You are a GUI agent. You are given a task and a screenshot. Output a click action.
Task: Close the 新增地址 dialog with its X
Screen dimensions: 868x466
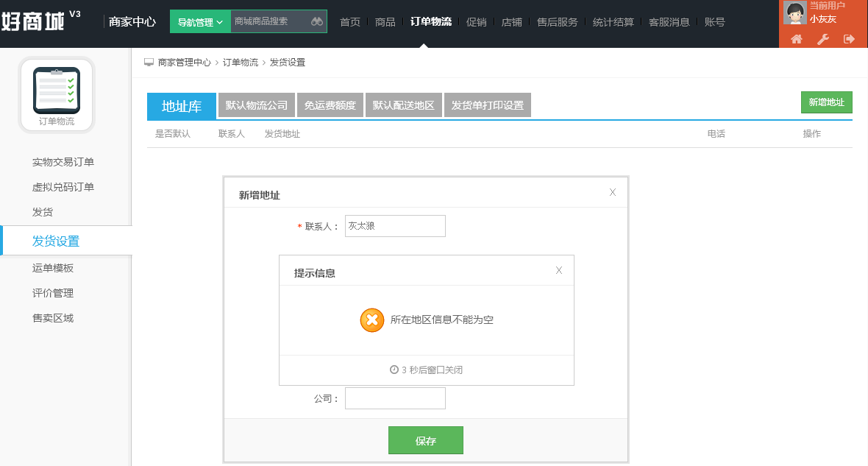pos(612,192)
